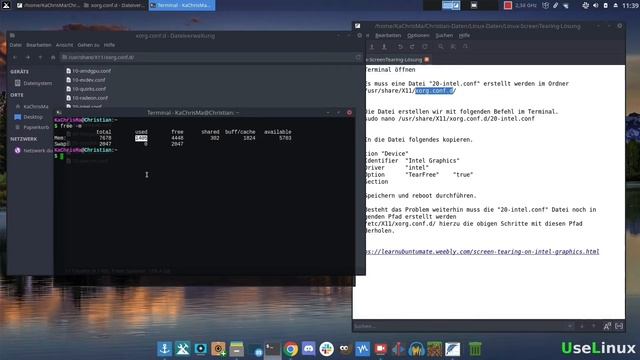Open the terminal icon in the dock
This screenshot has height=360, width=640.
(272, 349)
